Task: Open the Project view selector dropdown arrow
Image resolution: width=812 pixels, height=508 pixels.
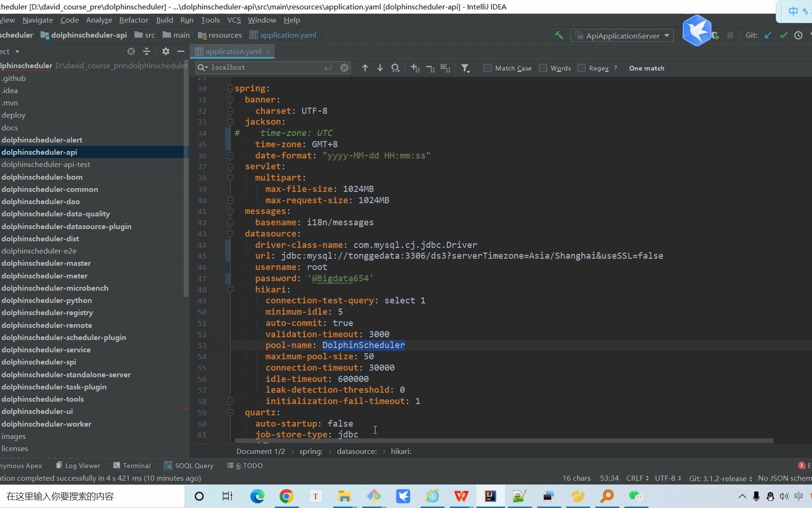Action: (17, 51)
